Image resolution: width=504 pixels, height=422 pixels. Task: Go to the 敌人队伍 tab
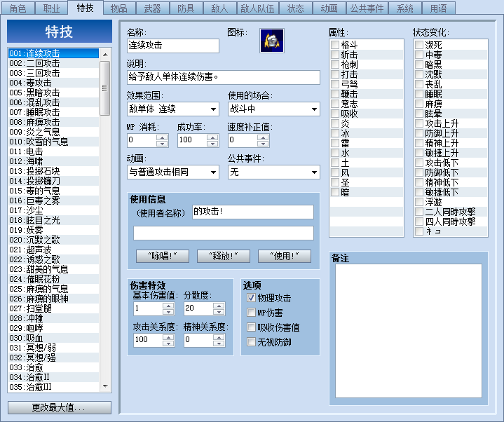(257, 8)
